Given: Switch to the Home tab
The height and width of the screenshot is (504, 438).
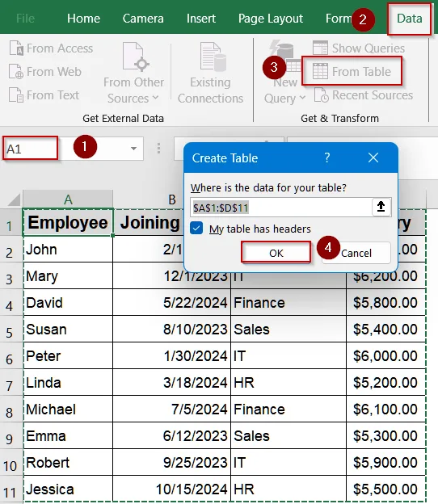Looking at the screenshot, I should click(83, 19).
